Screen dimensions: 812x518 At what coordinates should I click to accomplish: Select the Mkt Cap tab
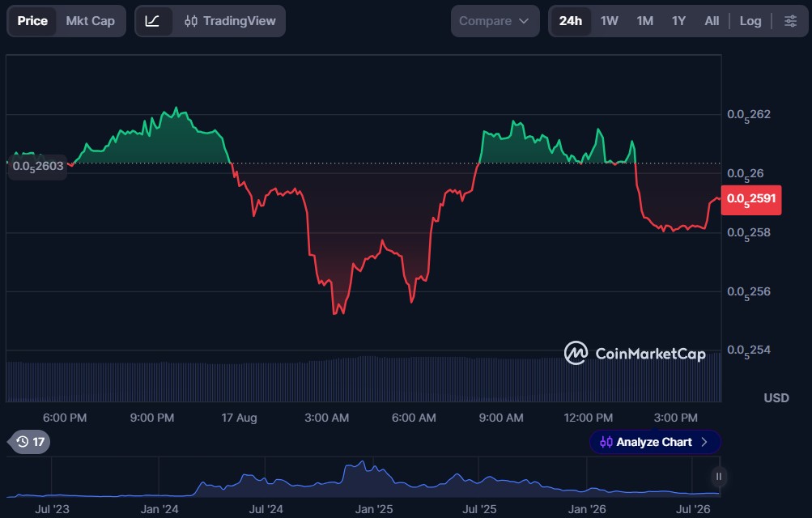[90, 21]
